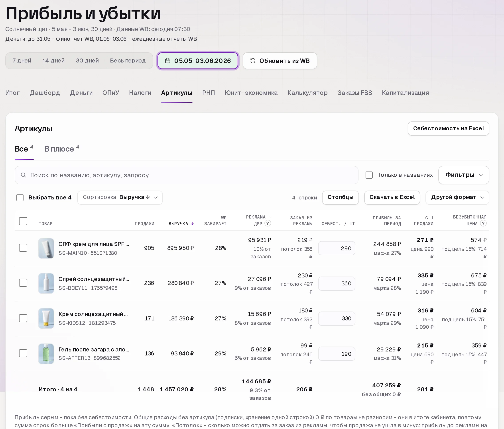This screenshot has height=429, width=504.
Task: Select the SS-KIDS12 row checkbox
Action: 23,318
